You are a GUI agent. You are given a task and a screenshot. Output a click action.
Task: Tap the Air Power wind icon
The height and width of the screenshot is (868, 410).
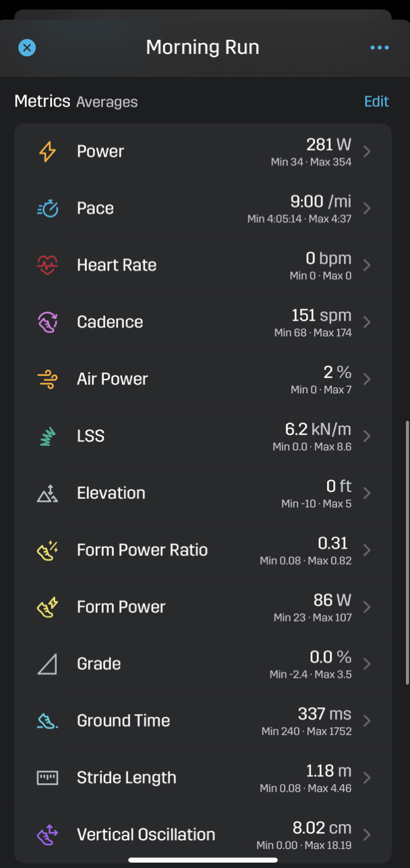[47, 379]
